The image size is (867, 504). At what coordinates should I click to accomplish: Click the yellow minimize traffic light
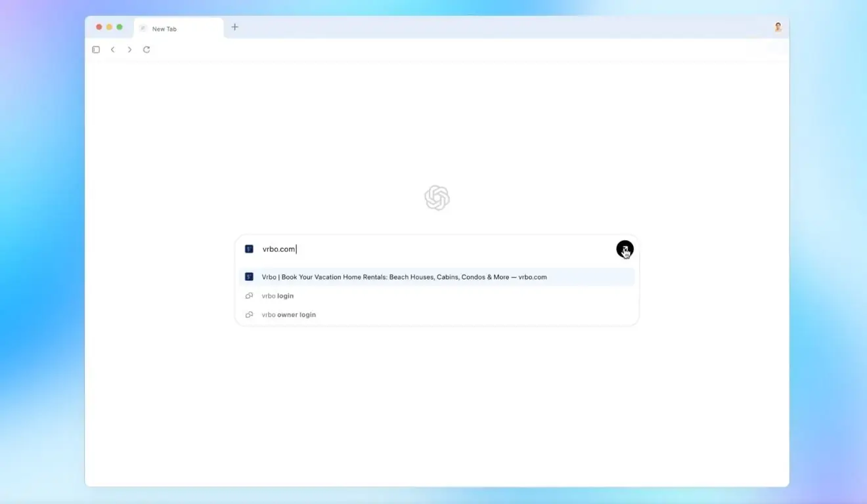109,27
